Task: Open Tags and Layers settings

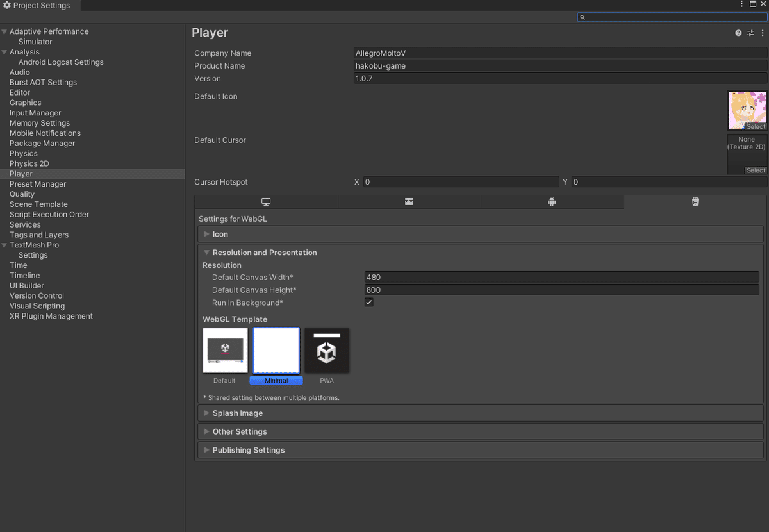Action: tap(39, 235)
